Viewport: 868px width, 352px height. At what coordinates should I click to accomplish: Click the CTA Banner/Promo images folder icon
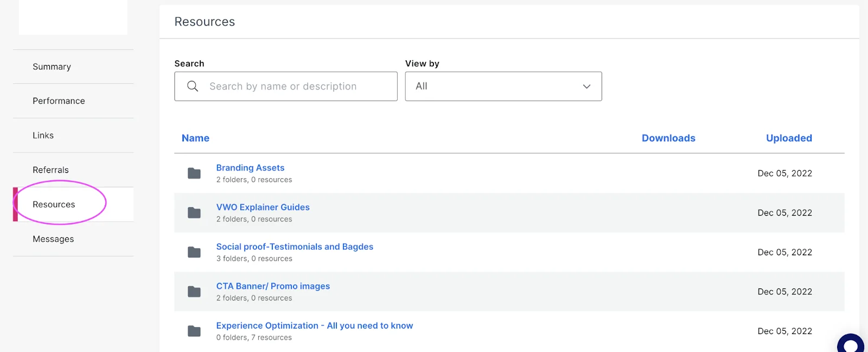pyautogui.click(x=194, y=292)
